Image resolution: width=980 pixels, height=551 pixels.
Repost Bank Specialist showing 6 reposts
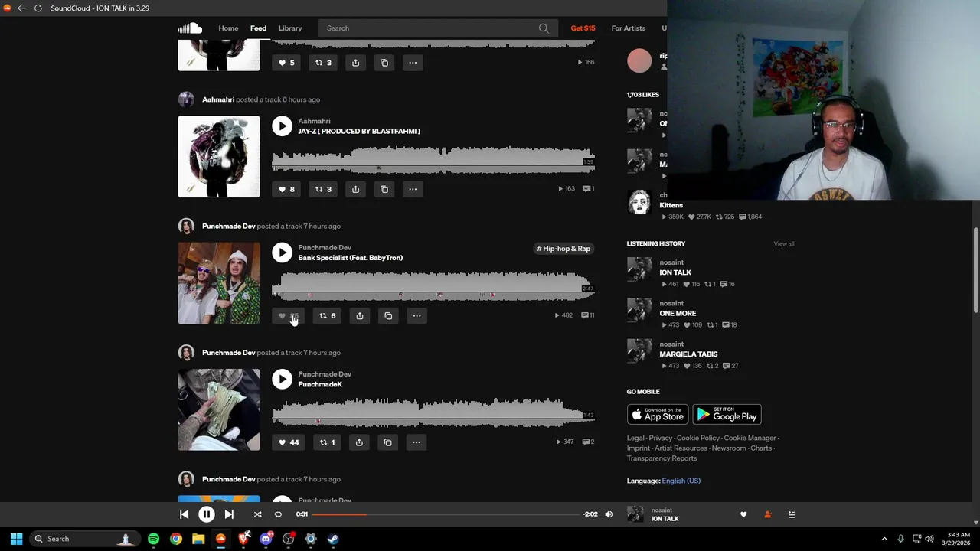click(327, 316)
